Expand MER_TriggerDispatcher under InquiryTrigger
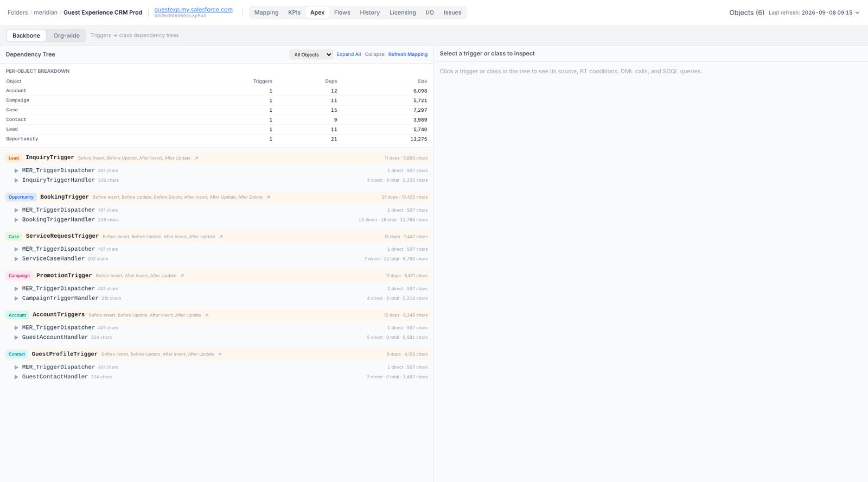 (x=16, y=170)
